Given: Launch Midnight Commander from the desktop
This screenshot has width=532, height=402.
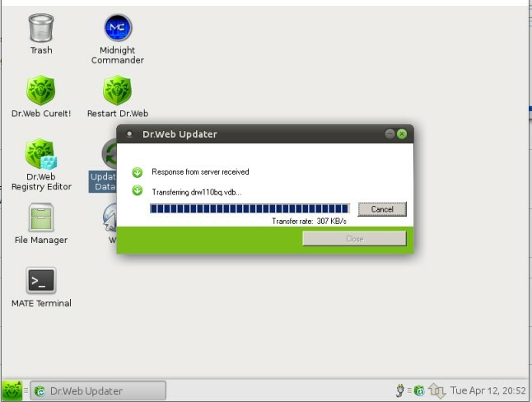Looking at the screenshot, I should (x=118, y=29).
